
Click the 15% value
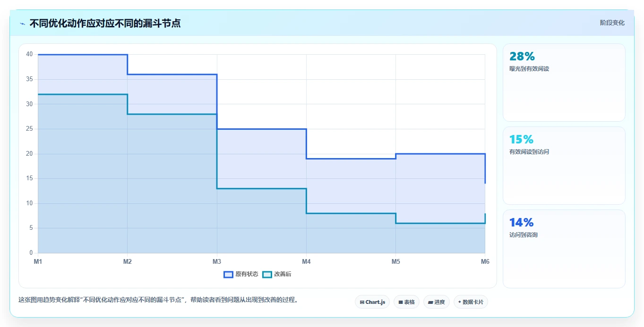522,140
